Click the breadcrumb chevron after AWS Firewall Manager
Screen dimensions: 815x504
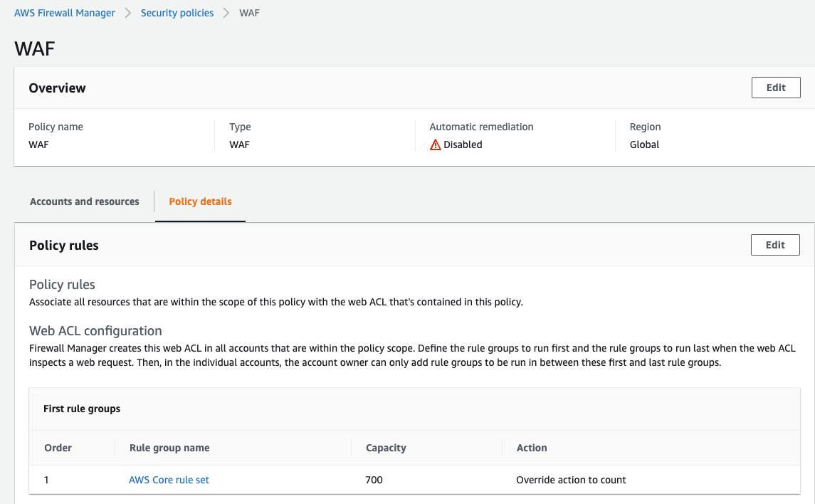click(128, 13)
